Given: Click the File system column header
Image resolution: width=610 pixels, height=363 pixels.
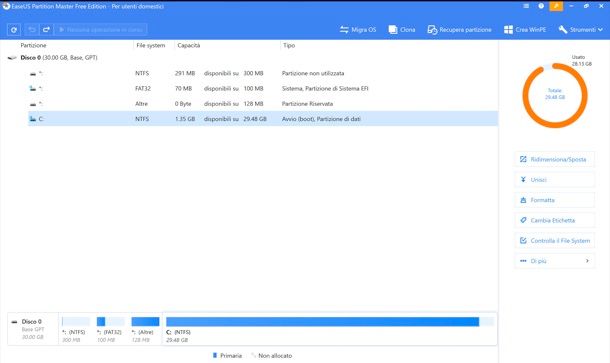Looking at the screenshot, I should pyautogui.click(x=151, y=46).
